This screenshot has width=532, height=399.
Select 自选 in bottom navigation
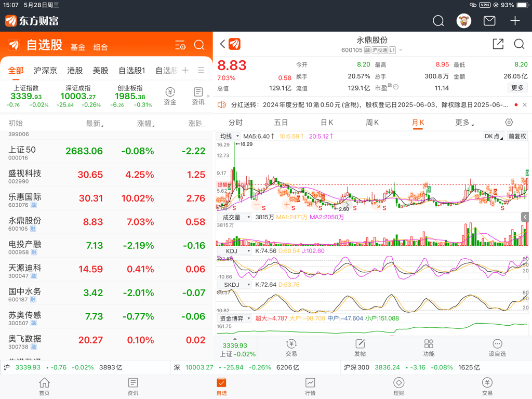[x=221, y=387]
